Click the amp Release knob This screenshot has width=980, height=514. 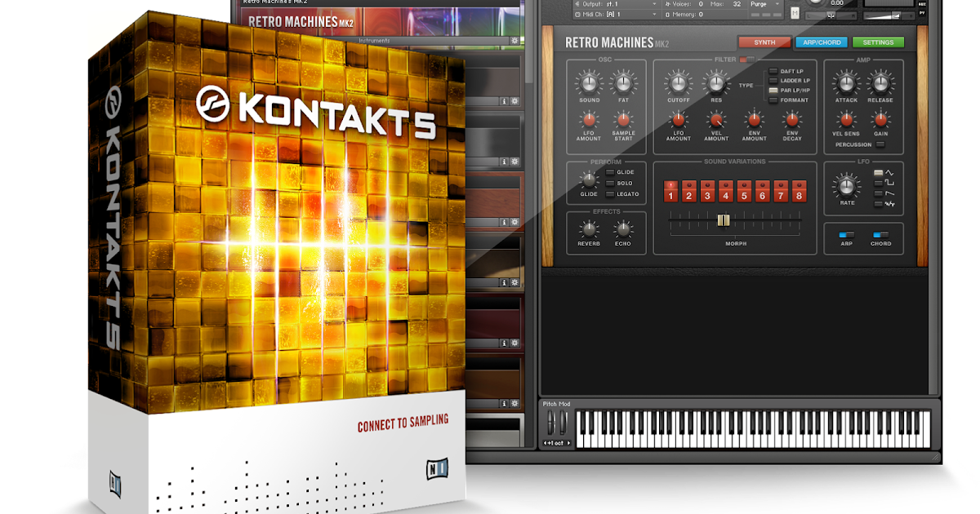[x=880, y=82]
